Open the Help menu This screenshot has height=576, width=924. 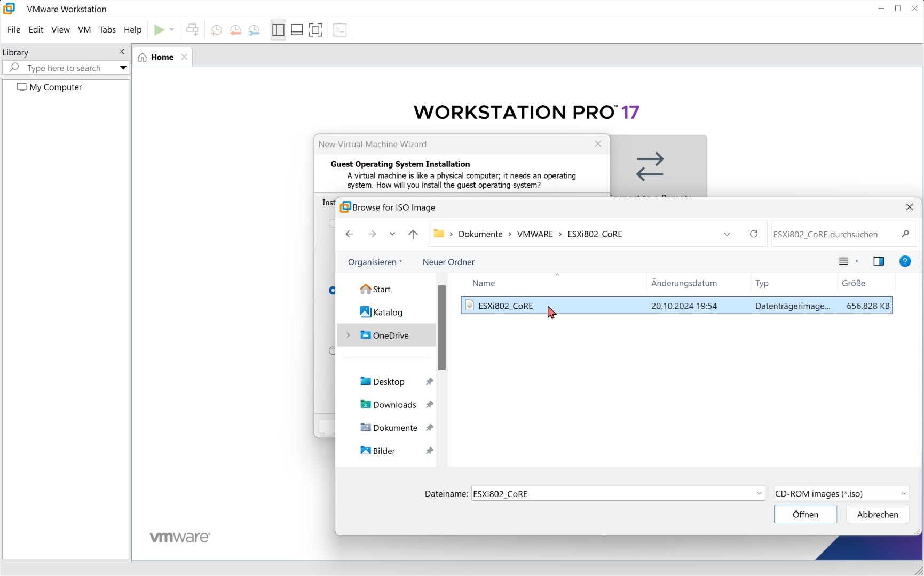(x=133, y=30)
